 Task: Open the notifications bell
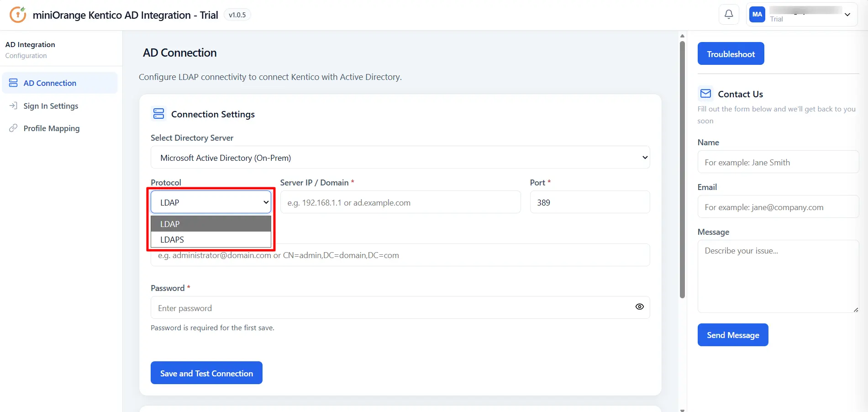(729, 15)
